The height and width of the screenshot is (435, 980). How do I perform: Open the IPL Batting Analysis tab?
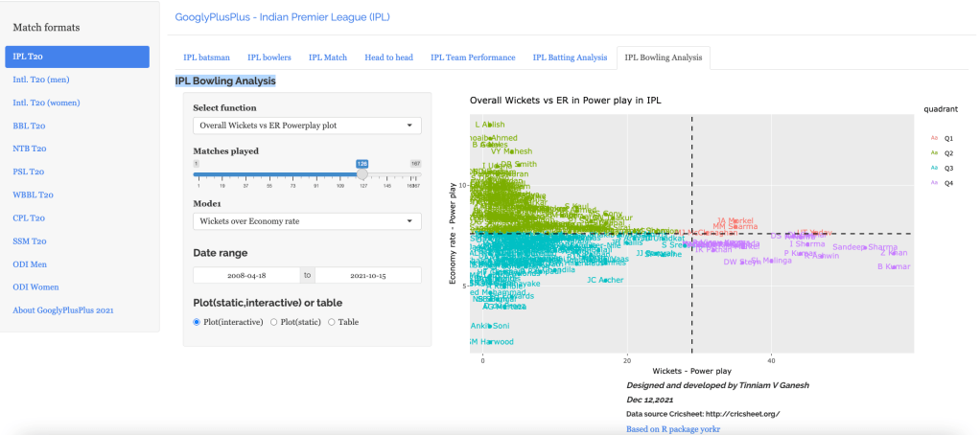(570, 57)
